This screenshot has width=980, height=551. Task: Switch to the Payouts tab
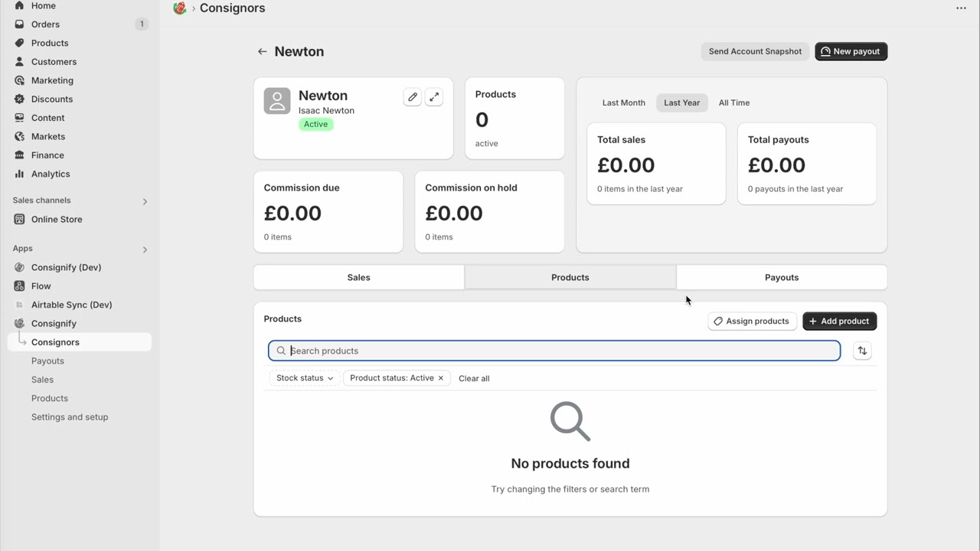click(x=782, y=278)
